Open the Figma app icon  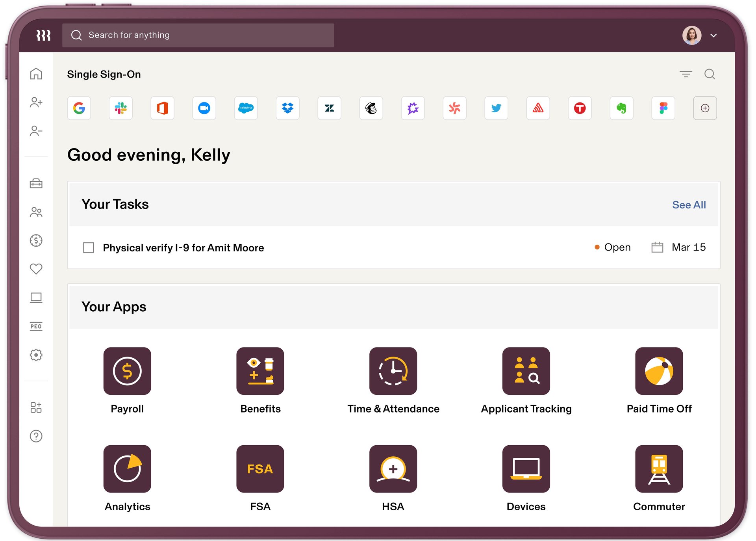point(663,108)
